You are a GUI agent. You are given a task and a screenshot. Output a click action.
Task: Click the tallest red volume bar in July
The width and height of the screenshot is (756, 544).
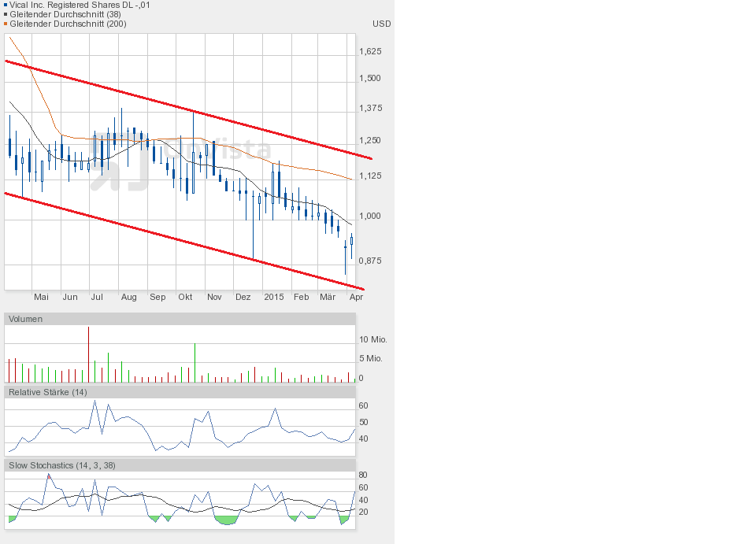coord(88,354)
